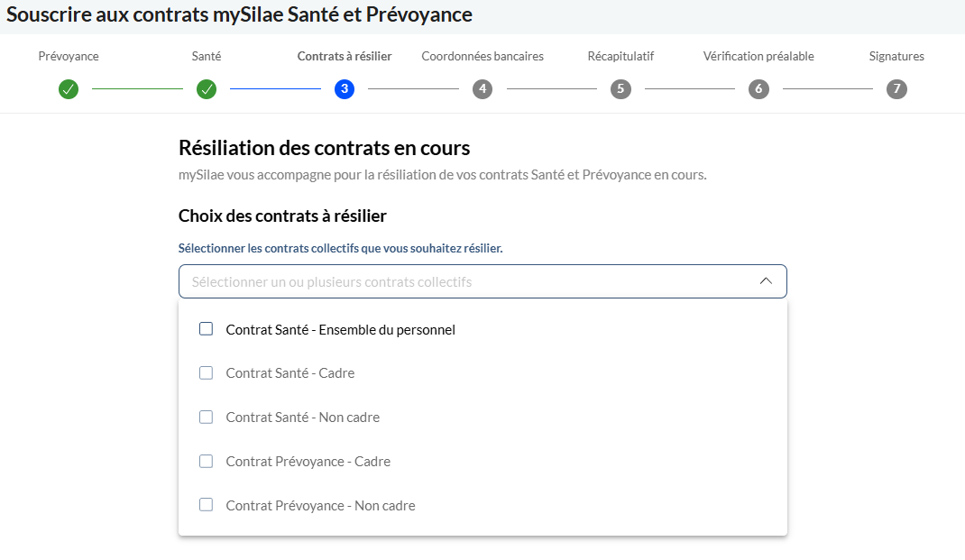Open the Coordonnées bancaires step label
The height and width of the screenshot is (560, 965).
coord(482,57)
